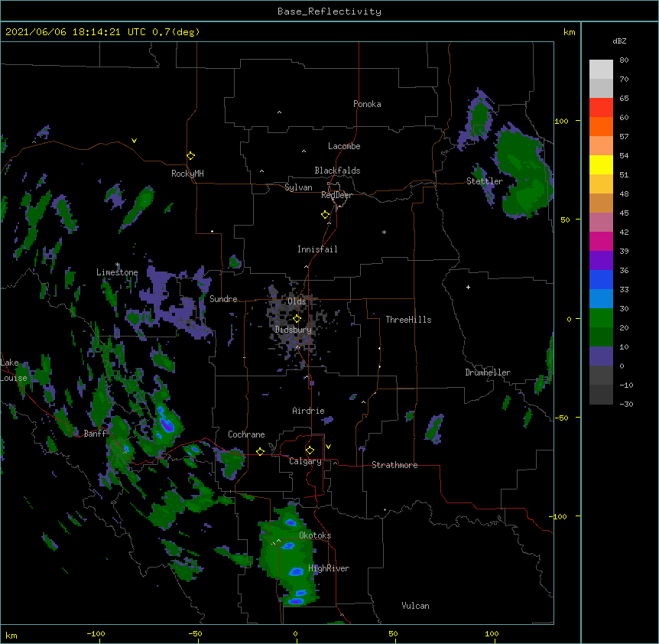Click the yellow V marker right of Calgary diamond
The width and height of the screenshot is (659, 644).
tap(328, 447)
